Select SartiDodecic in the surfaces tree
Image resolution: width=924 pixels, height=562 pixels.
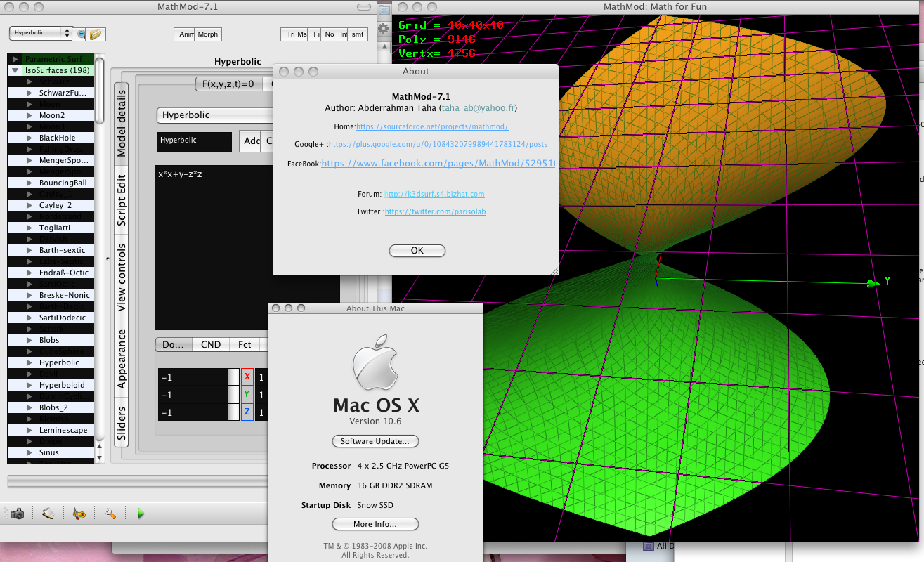63,318
